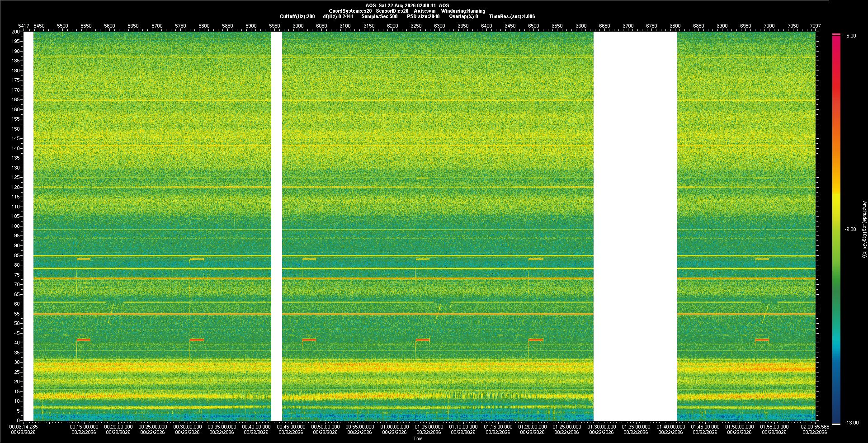Click the red 42 Hz burst near 00:15:00
868x443 pixels.
(x=84, y=339)
